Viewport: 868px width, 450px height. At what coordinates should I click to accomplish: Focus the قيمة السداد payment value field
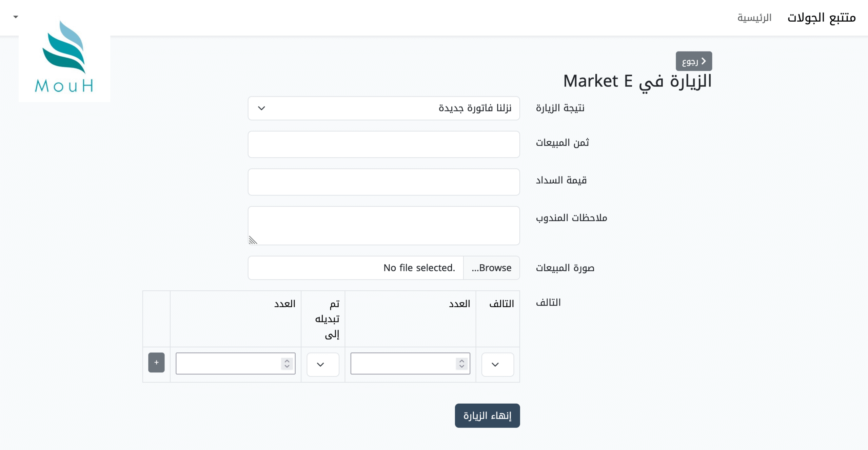tap(383, 182)
